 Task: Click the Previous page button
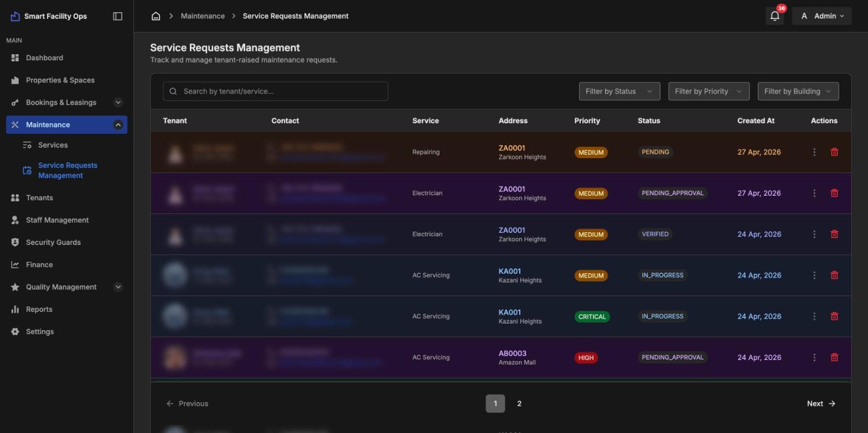click(187, 404)
